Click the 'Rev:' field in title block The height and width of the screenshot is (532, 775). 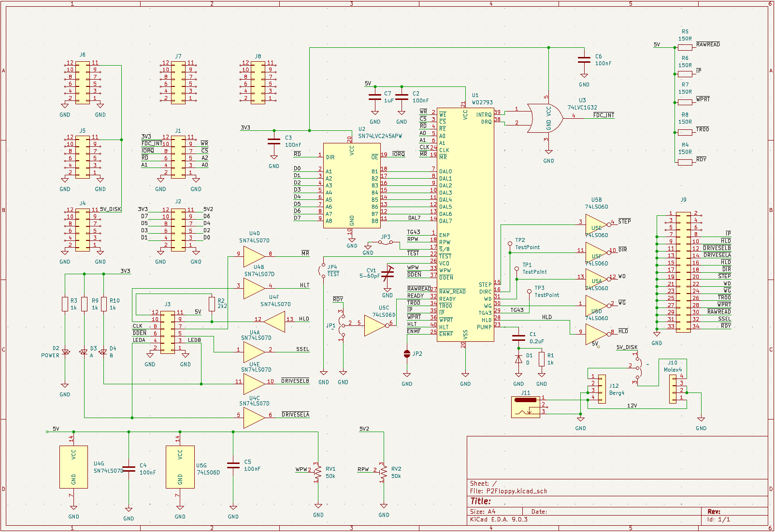click(x=714, y=511)
